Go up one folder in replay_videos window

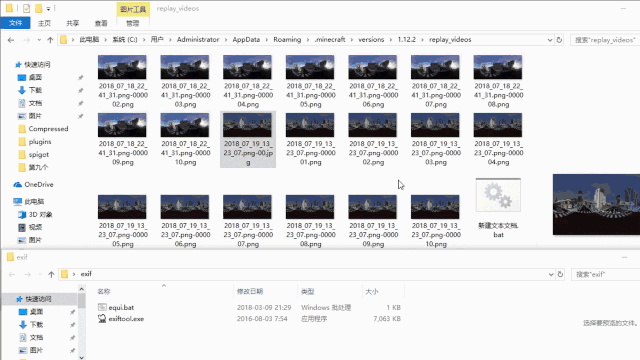pos(50,40)
